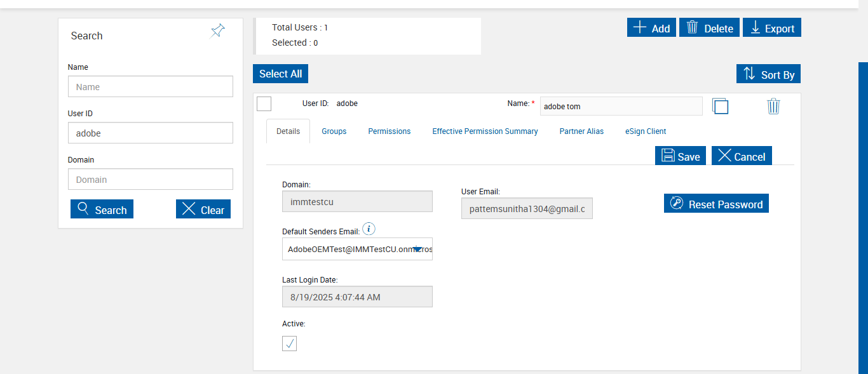Open the Sort By options
This screenshot has height=374, width=868.
tap(768, 74)
